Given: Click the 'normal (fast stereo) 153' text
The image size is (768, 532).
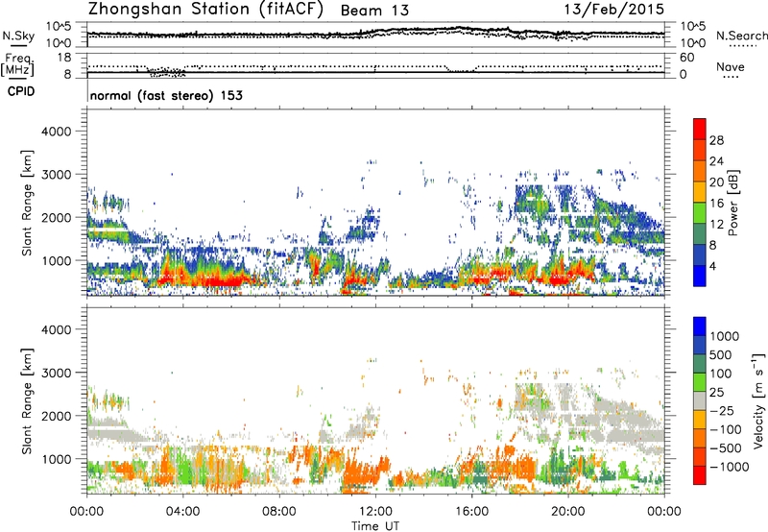Looking at the screenshot, I should [x=166, y=95].
